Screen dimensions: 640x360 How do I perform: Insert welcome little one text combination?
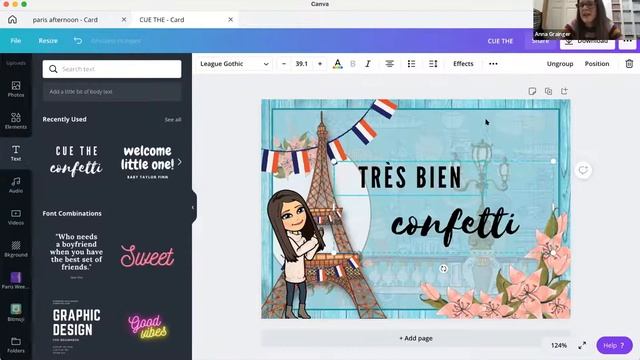click(x=147, y=162)
